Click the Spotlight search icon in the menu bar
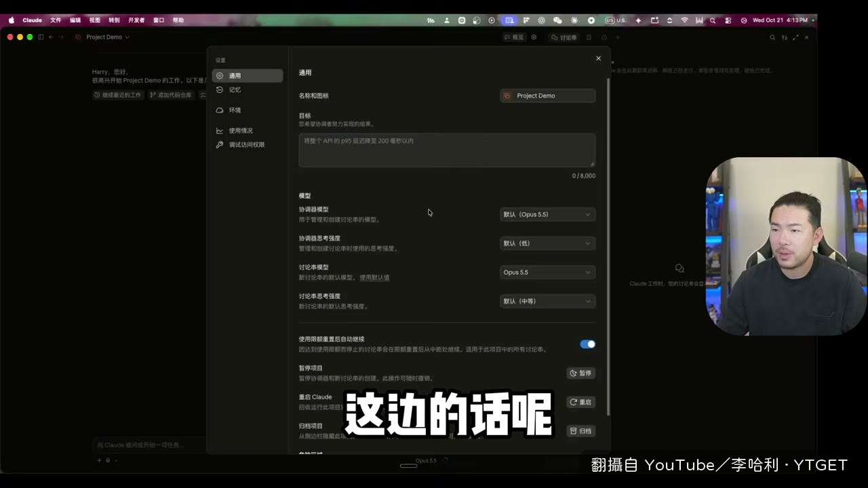Image resolution: width=868 pixels, height=488 pixels. pos(712,20)
